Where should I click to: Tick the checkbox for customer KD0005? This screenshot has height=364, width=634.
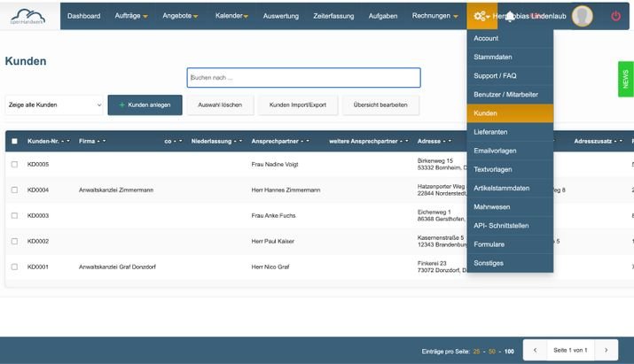pos(14,165)
